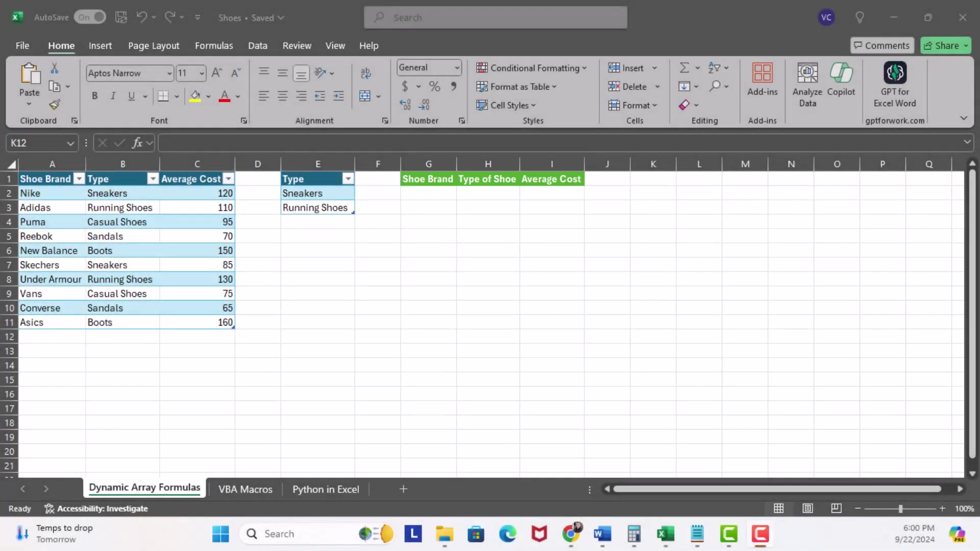Open the Comments pane button

(881, 45)
